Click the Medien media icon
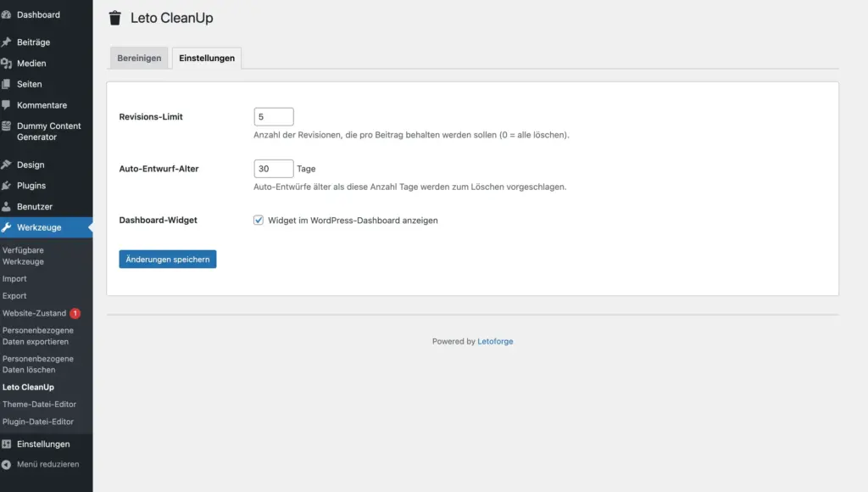The image size is (868, 492). (6, 63)
